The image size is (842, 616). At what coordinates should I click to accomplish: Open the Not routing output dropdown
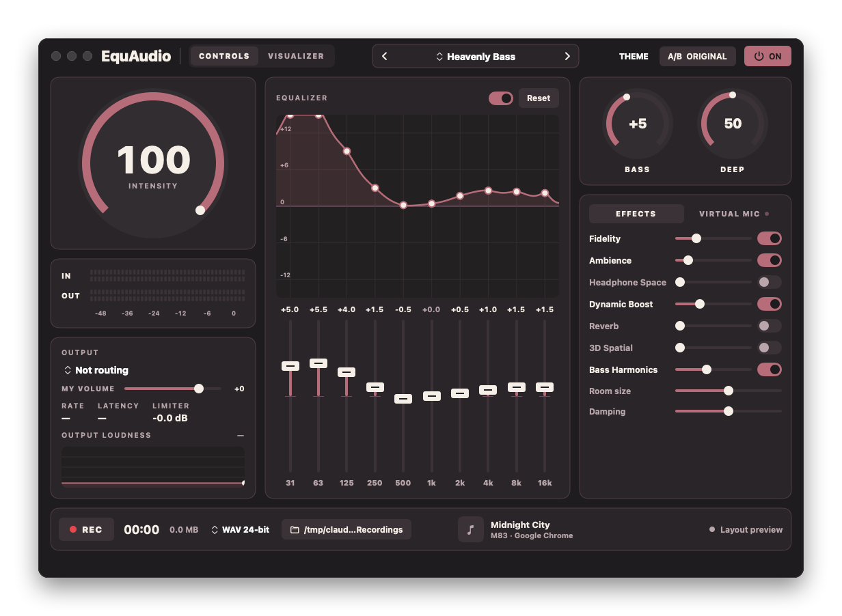(96, 370)
